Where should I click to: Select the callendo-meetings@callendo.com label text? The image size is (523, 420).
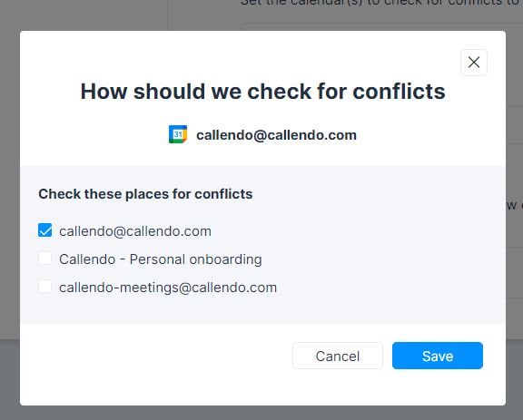168,288
